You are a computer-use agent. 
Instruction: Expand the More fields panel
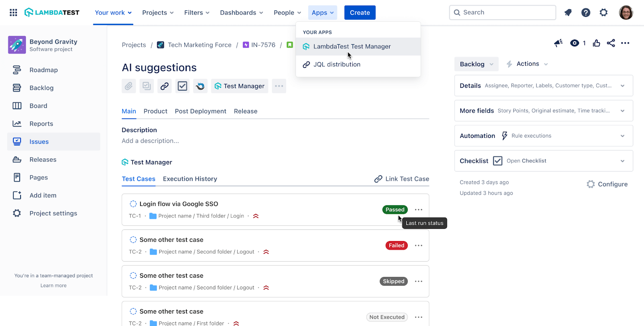tap(544, 110)
